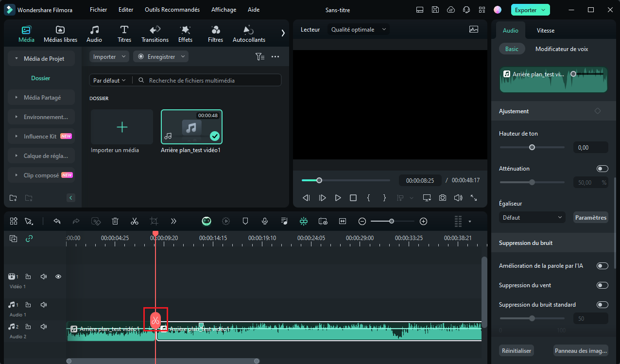This screenshot has width=620, height=364.
Task: Click the delete trash icon in timeline toolbar
Action: (x=115, y=221)
